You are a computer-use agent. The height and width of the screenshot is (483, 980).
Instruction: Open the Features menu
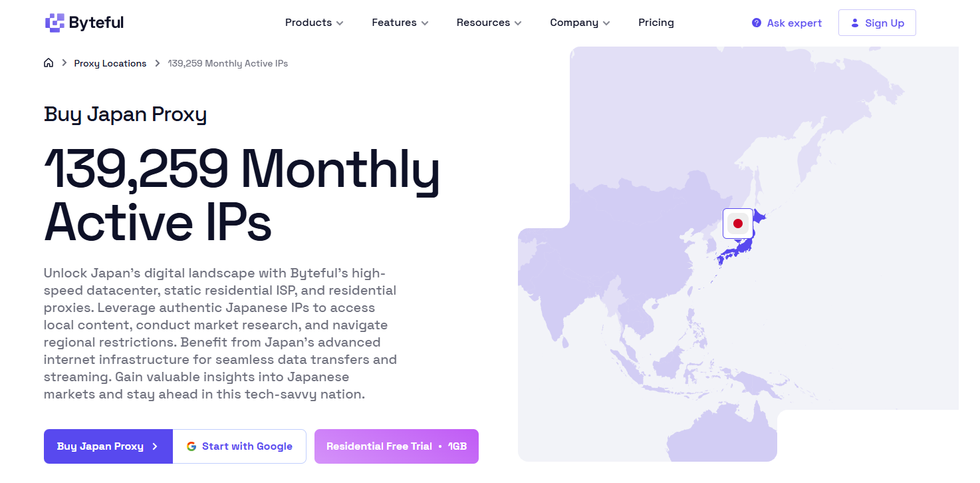(x=400, y=23)
